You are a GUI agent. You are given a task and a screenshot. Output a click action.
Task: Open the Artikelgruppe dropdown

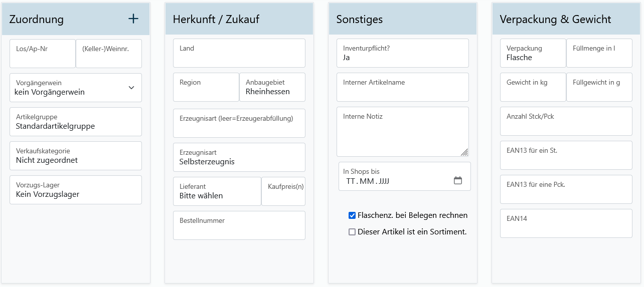click(76, 122)
